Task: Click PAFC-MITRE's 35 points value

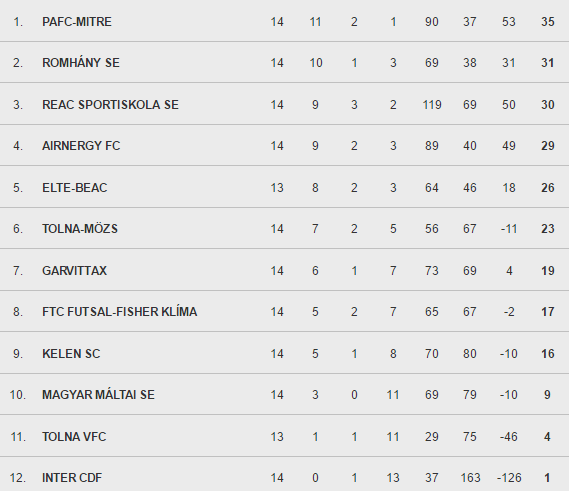Action: [x=548, y=22]
